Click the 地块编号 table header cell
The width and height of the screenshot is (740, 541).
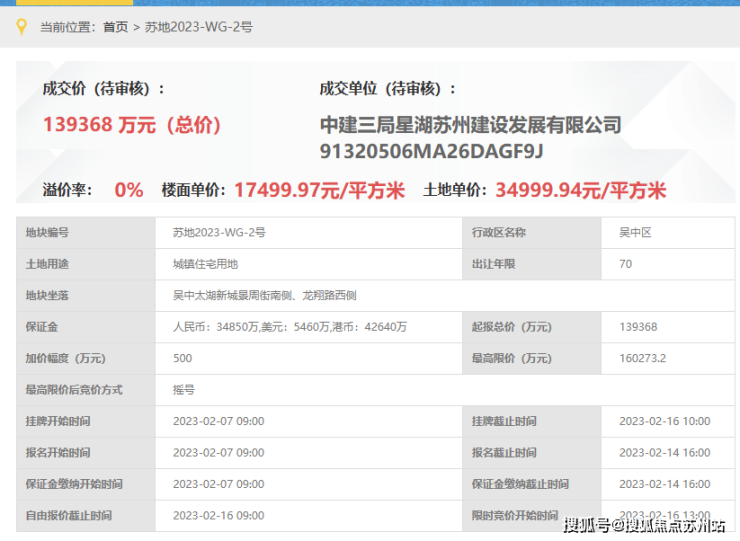click(86, 233)
